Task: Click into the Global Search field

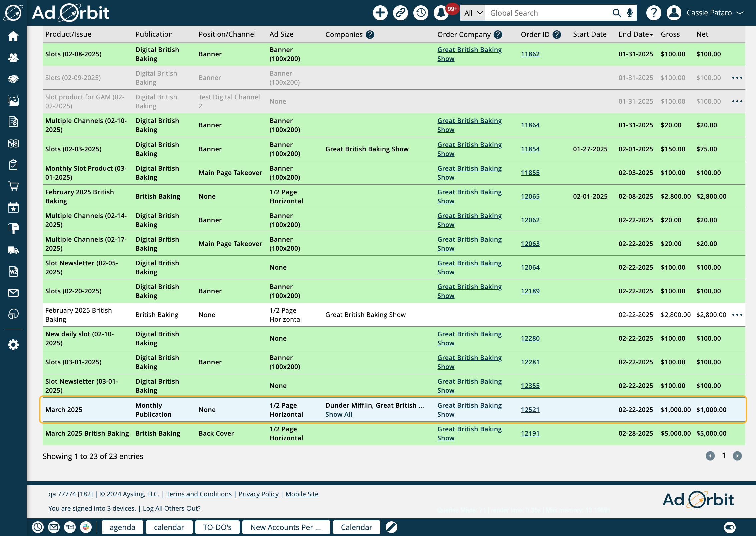Action: pyautogui.click(x=547, y=13)
